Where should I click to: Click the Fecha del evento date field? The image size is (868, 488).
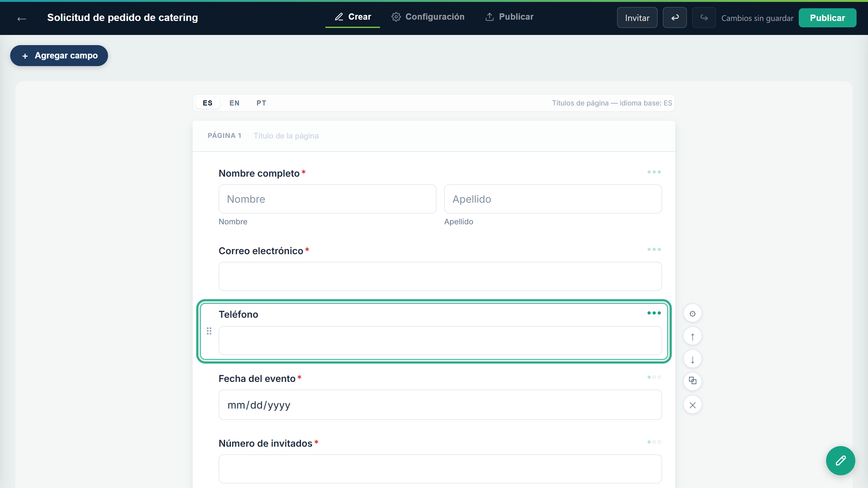440,405
